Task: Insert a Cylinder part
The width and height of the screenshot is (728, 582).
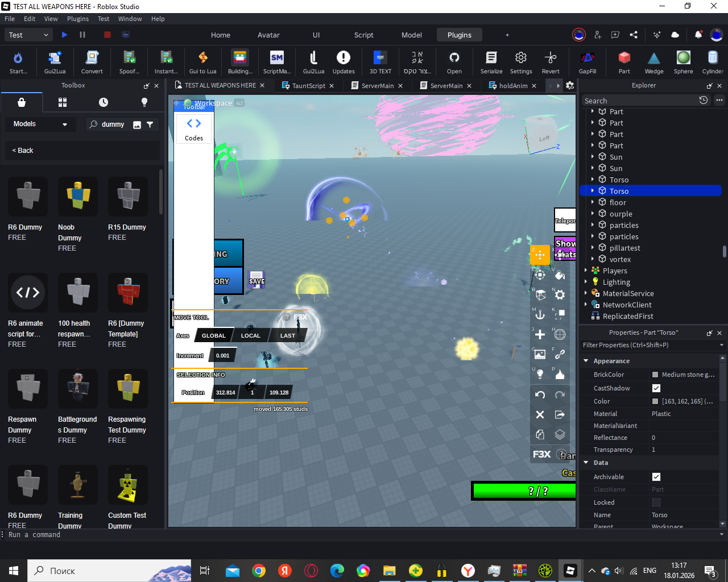Action: pos(713,62)
